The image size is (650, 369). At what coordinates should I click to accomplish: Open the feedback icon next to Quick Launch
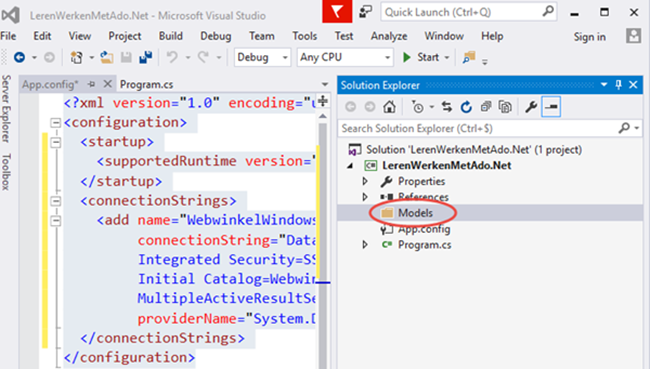[365, 12]
